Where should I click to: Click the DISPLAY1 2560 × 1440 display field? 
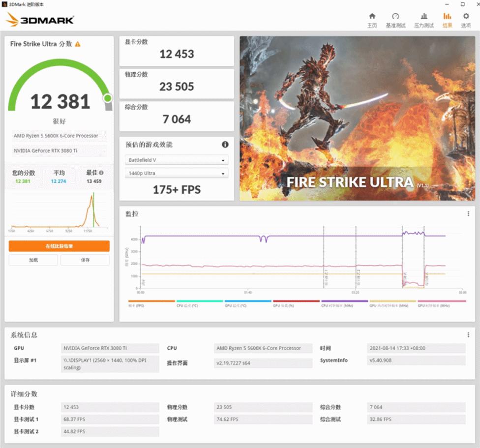(x=110, y=364)
